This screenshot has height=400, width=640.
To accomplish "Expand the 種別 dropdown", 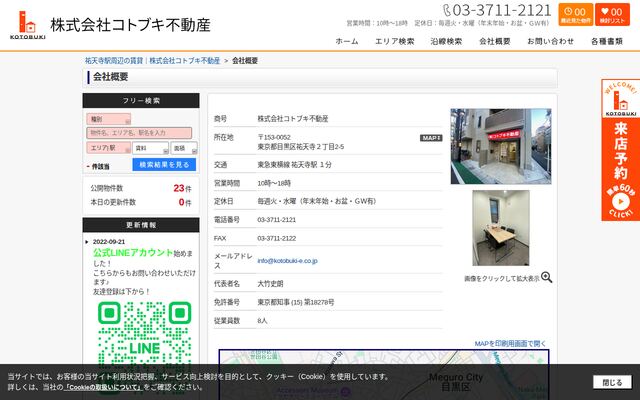I will [109, 119].
